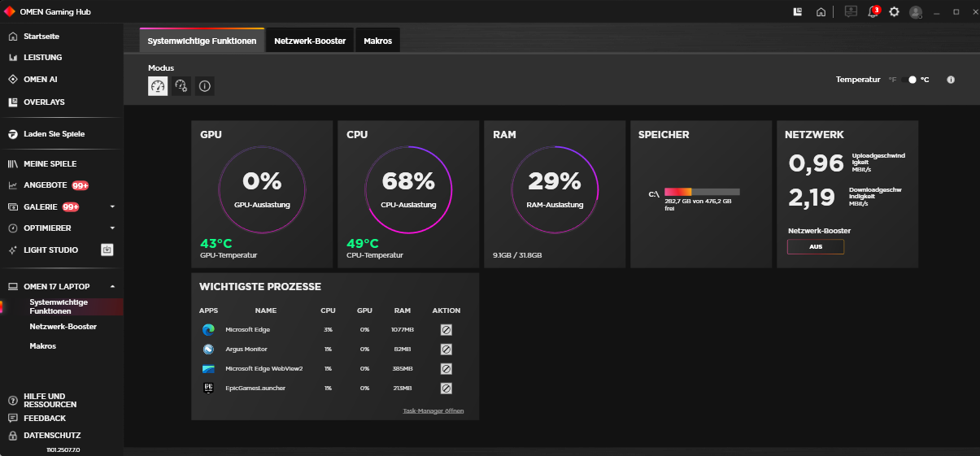This screenshot has width=980, height=456.
Task: Expand the OPTIMIERER dropdown arrow
Action: pyautogui.click(x=112, y=228)
